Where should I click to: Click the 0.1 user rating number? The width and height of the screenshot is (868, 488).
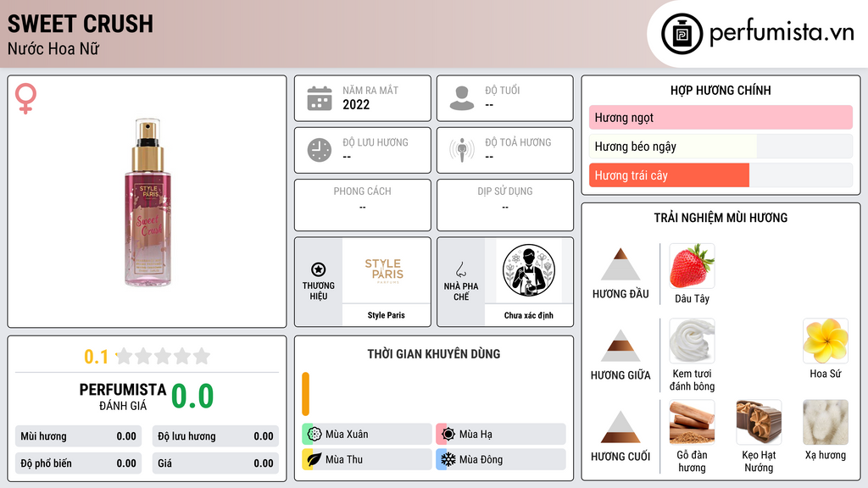pos(96,357)
